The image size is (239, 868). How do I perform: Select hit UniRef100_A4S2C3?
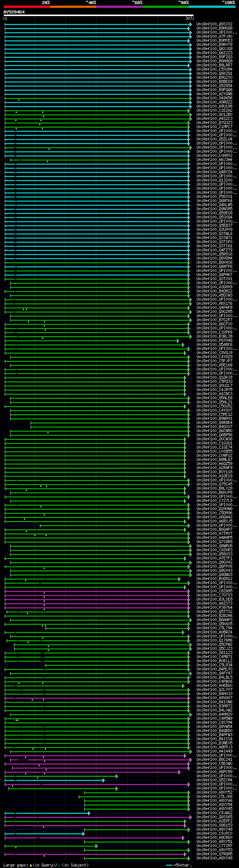click(214, 119)
